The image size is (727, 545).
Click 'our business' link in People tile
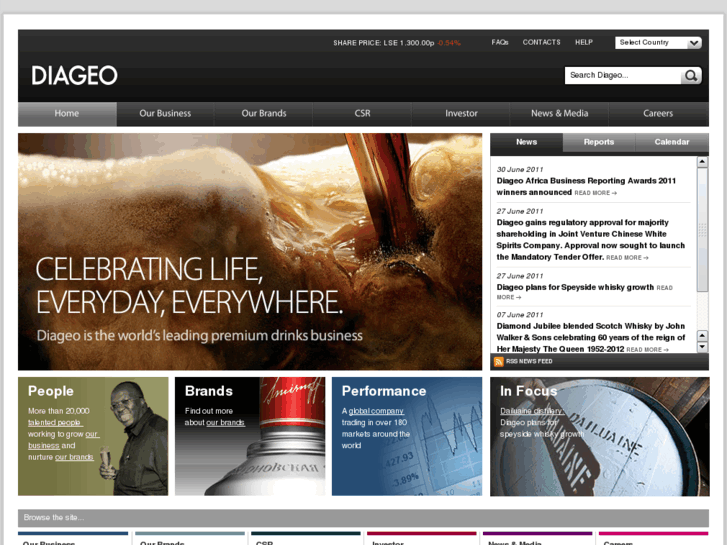click(x=63, y=440)
